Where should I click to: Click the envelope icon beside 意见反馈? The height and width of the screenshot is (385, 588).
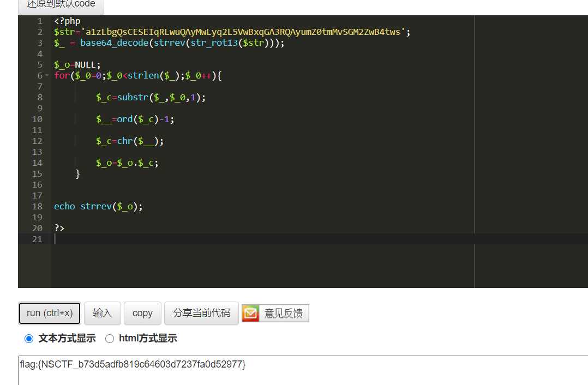[250, 314]
